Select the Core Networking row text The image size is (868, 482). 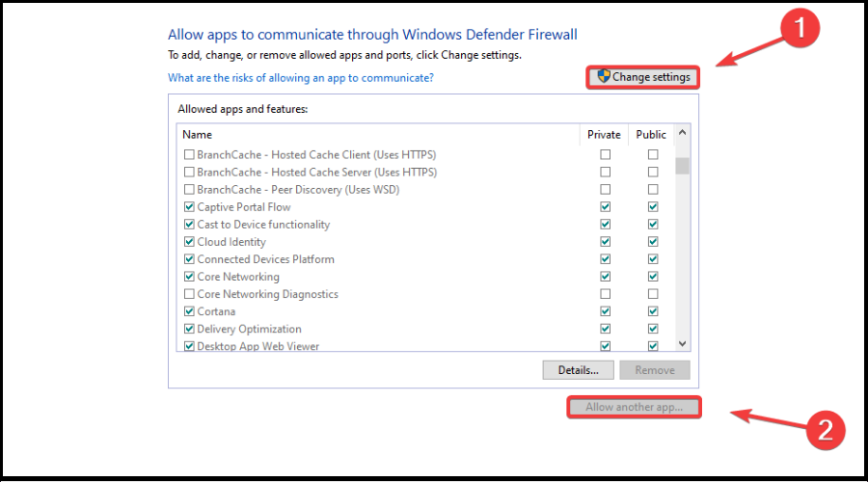tap(238, 277)
